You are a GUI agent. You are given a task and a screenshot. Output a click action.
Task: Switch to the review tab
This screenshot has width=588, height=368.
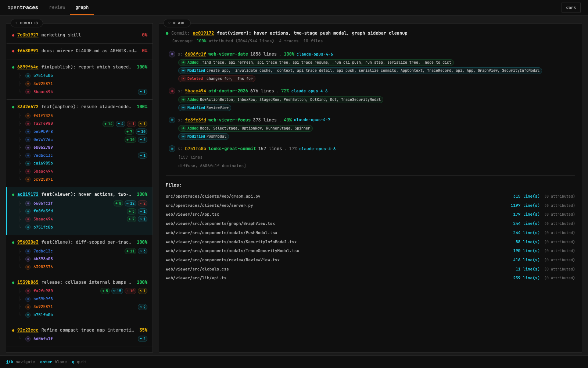pos(57,7)
